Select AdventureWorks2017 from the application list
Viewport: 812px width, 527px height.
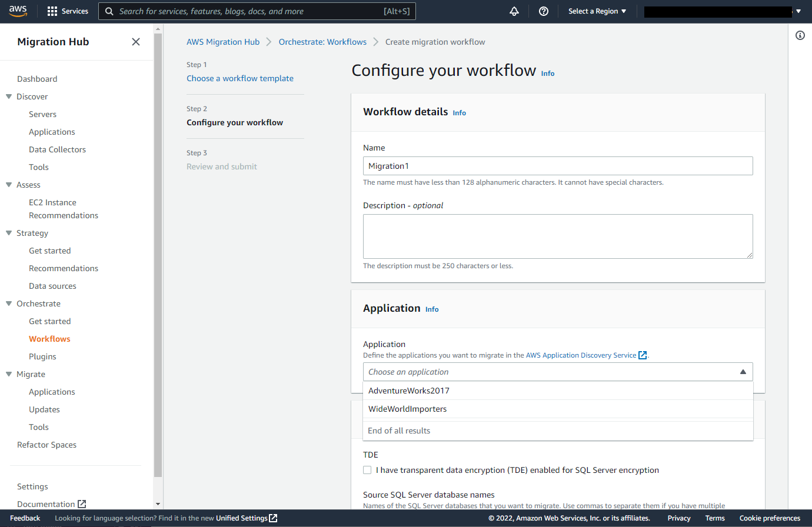tap(558, 391)
